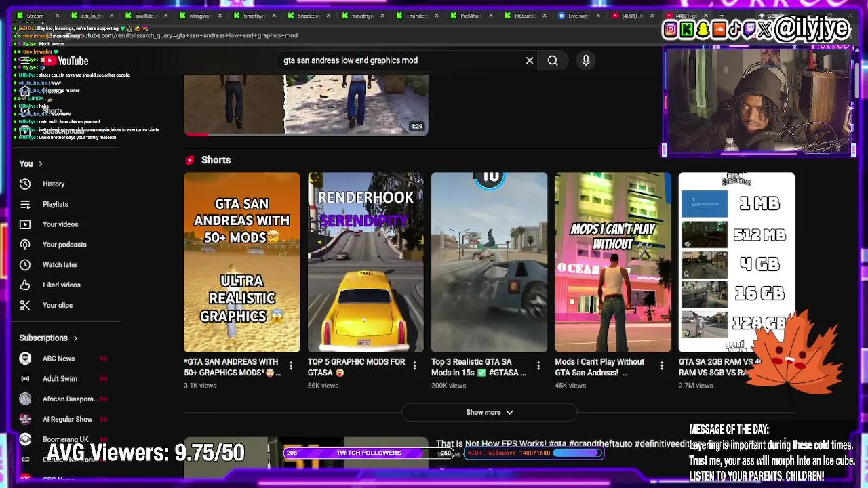Click the Your clips scissors icon
The height and width of the screenshot is (488, 868).
tap(25, 306)
